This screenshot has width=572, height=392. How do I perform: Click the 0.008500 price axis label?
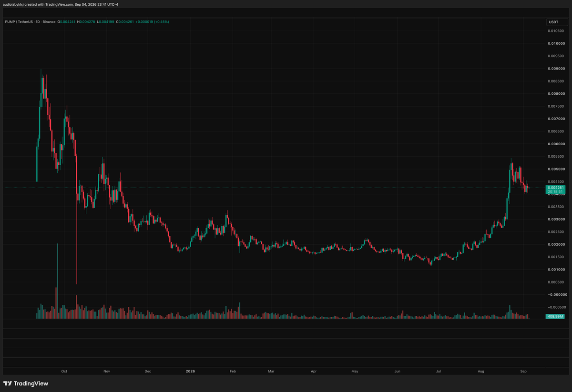[557, 81]
